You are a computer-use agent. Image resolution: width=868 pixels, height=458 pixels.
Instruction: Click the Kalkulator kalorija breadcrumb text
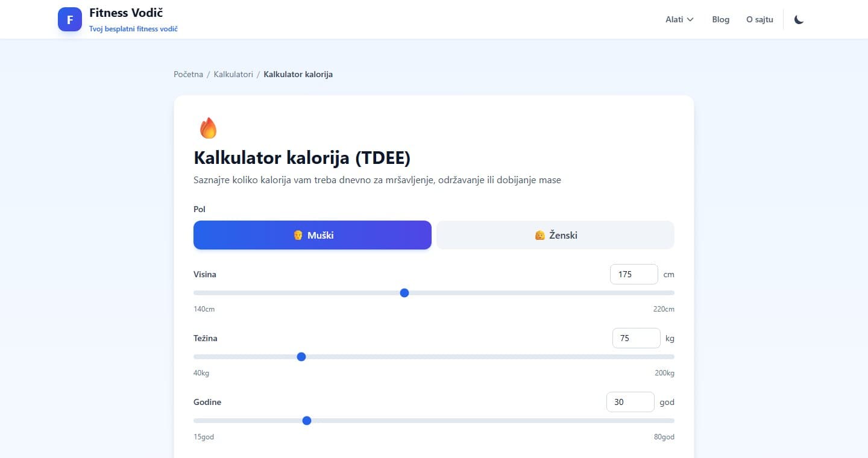pyautogui.click(x=298, y=74)
